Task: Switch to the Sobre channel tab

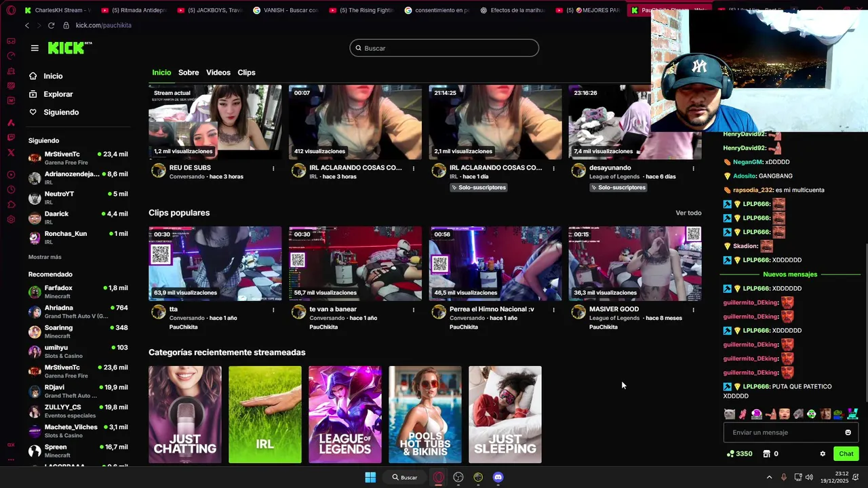Action: tap(189, 73)
